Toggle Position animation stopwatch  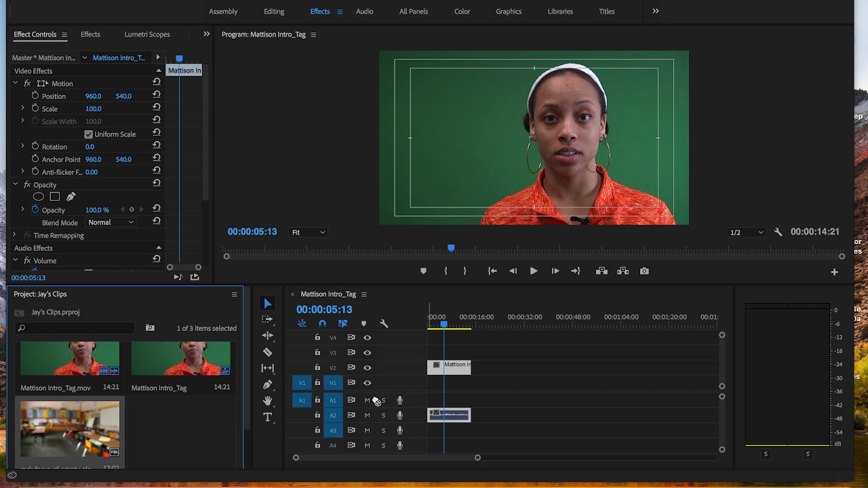[x=35, y=96]
